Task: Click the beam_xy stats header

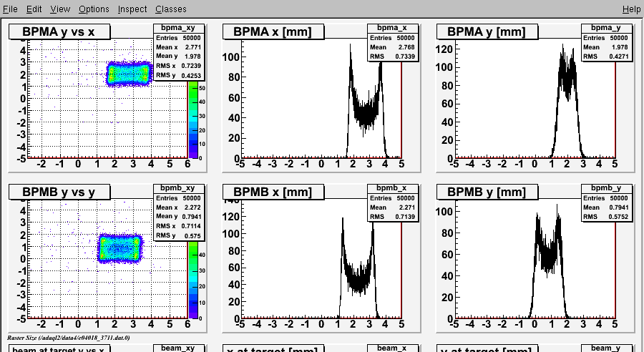Action: coord(178,348)
